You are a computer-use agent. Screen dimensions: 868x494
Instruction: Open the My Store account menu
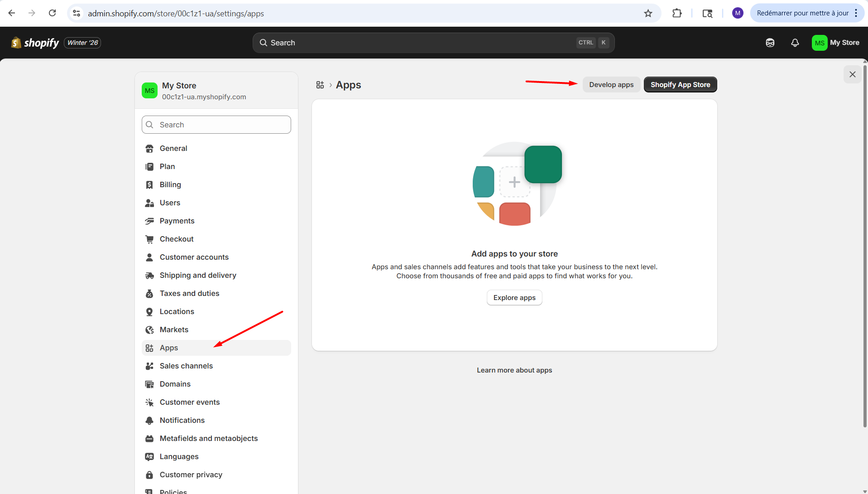point(835,43)
